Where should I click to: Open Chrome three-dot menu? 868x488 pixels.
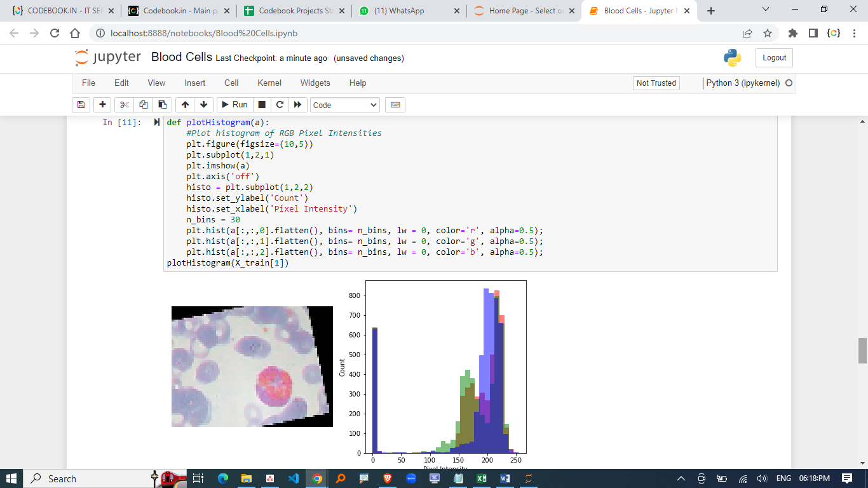(855, 33)
